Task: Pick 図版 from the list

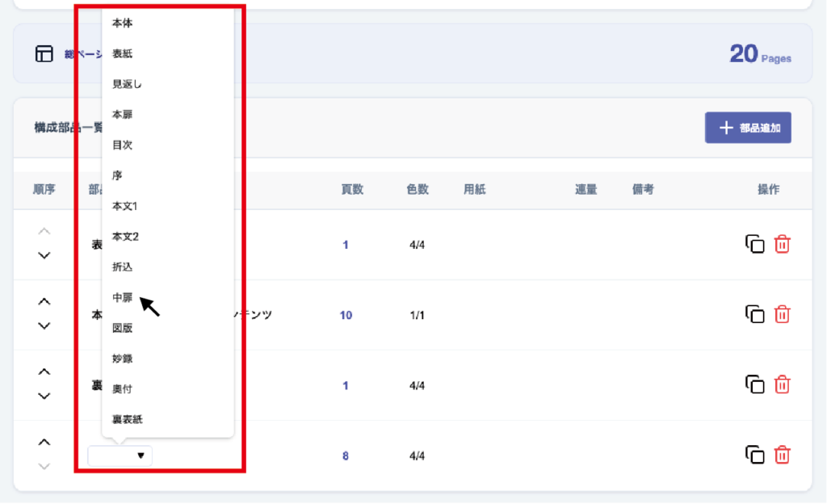Action: (x=123, y=328)
